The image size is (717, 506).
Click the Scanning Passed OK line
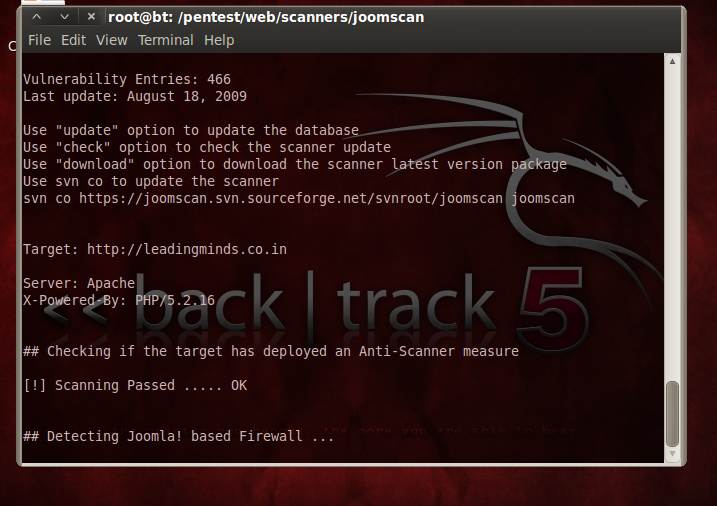[x=135, y=385]
